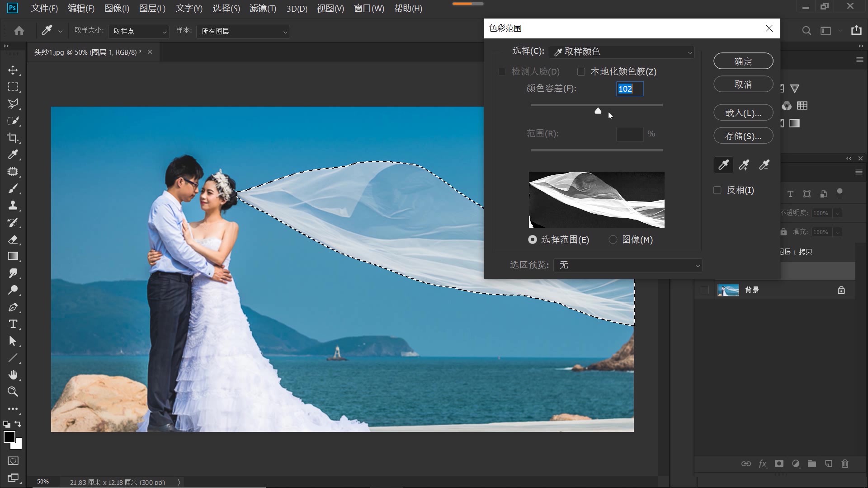
Task: Open the 滤镜 menu
Action: [263, 9]
